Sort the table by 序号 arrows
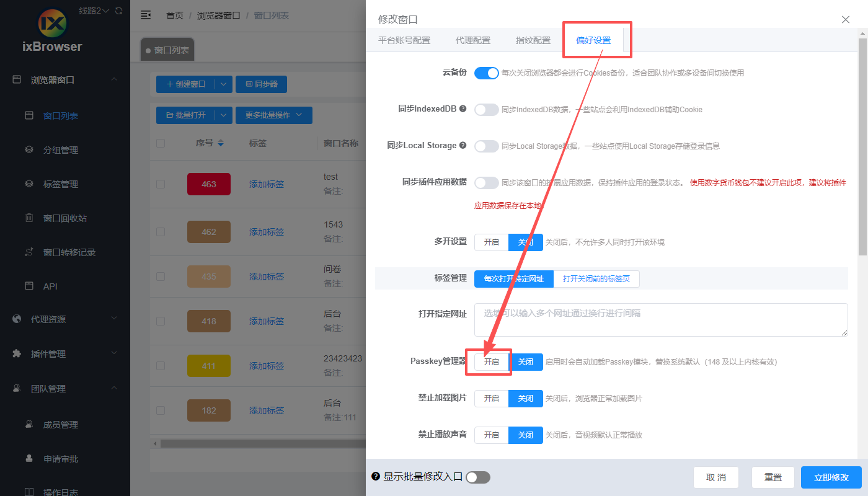The width and height of the screenshot is (868, 496). (x=221, y=143)
